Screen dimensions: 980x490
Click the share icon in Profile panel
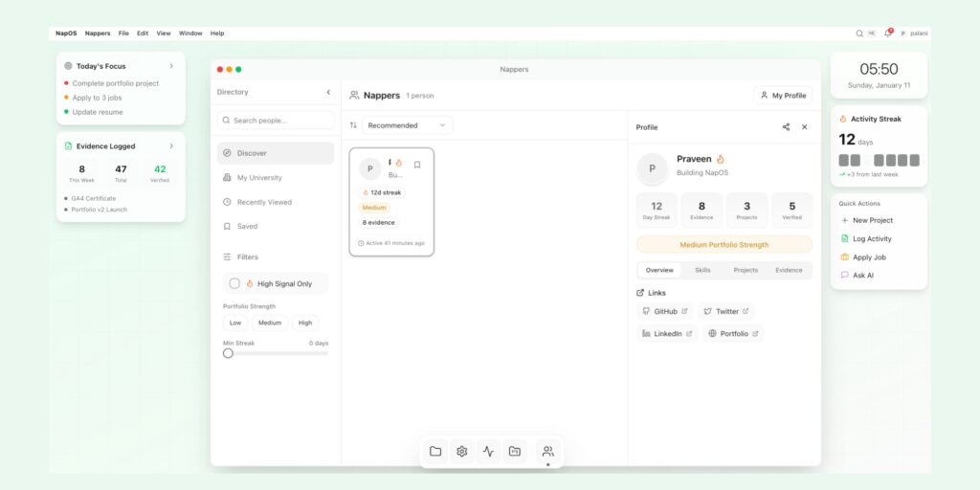[x=786, y=127]
